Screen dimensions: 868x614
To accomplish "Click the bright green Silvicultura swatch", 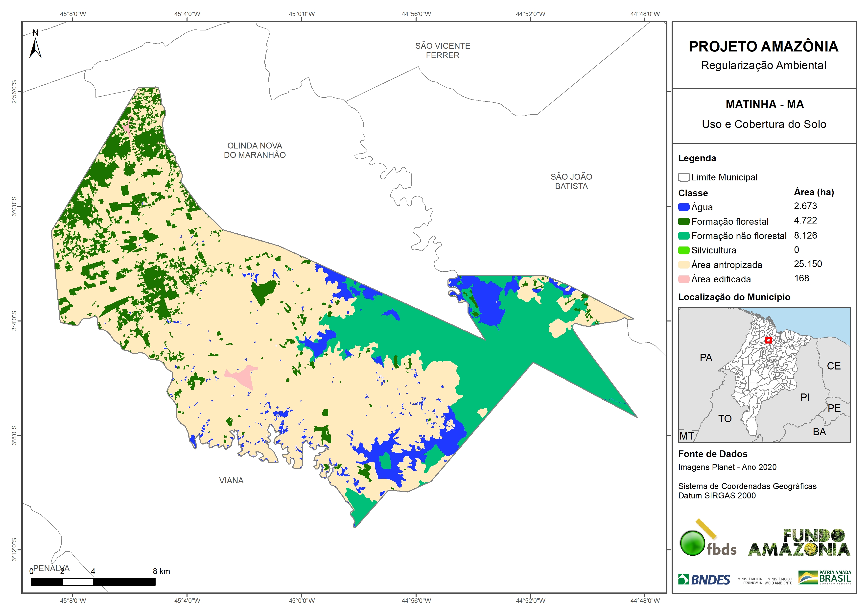I will pyautogui.click(x=683, y=250).
